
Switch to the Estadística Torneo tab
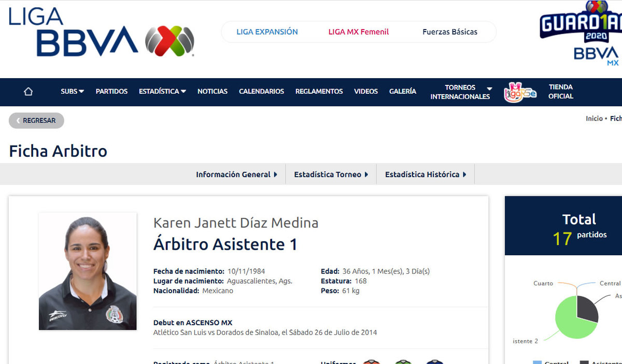[331, 174]
